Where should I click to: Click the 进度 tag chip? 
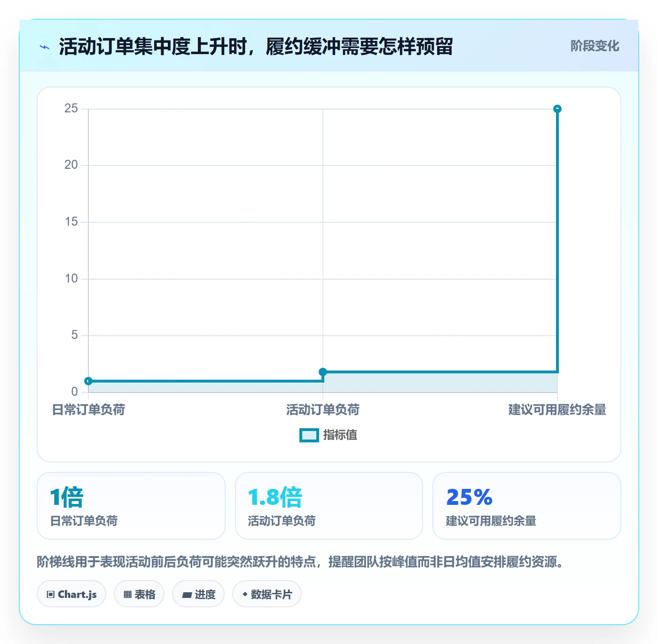(x=198, y=594)
